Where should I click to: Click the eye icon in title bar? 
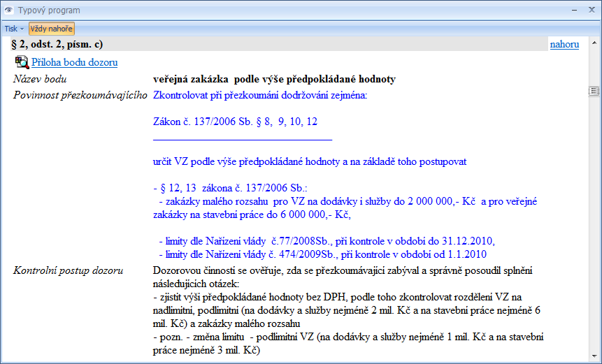[8, 10]
